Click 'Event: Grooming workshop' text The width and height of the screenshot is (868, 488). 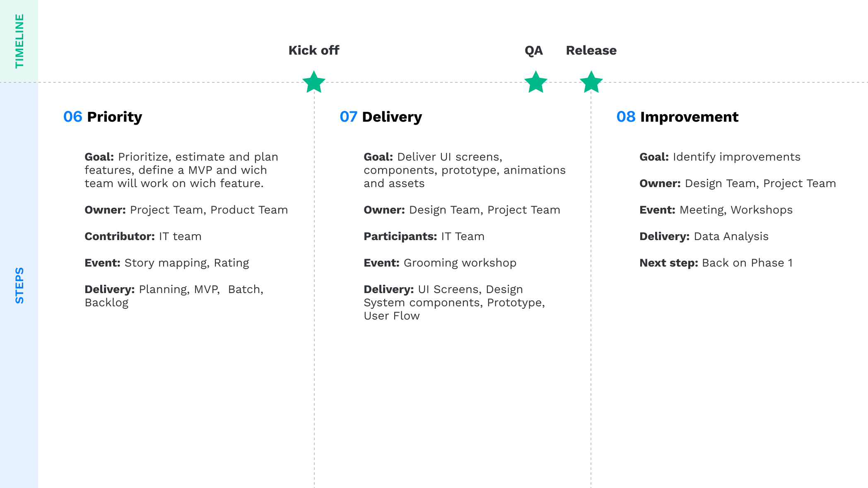440,263
